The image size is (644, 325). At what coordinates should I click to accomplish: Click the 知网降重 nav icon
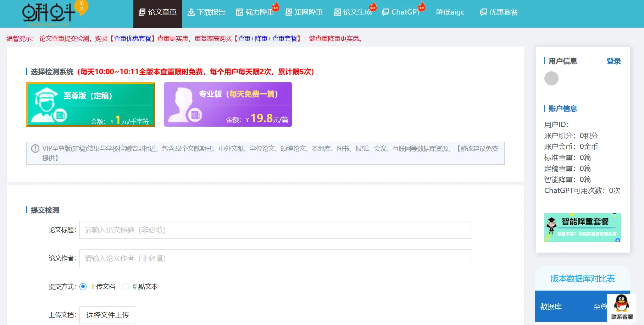[x=289, y=12]
